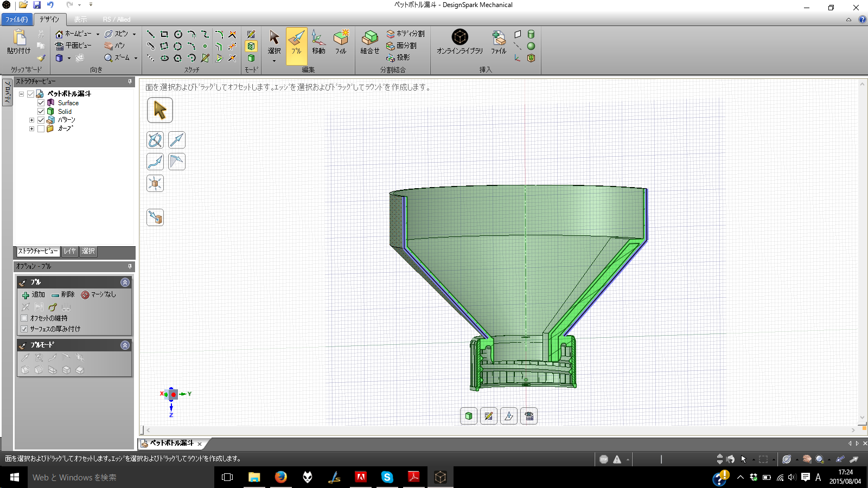Viewport: 868px width, 488px height.
Task: Open the ストラクチャービュー panel tab
Action: (37, 251)
